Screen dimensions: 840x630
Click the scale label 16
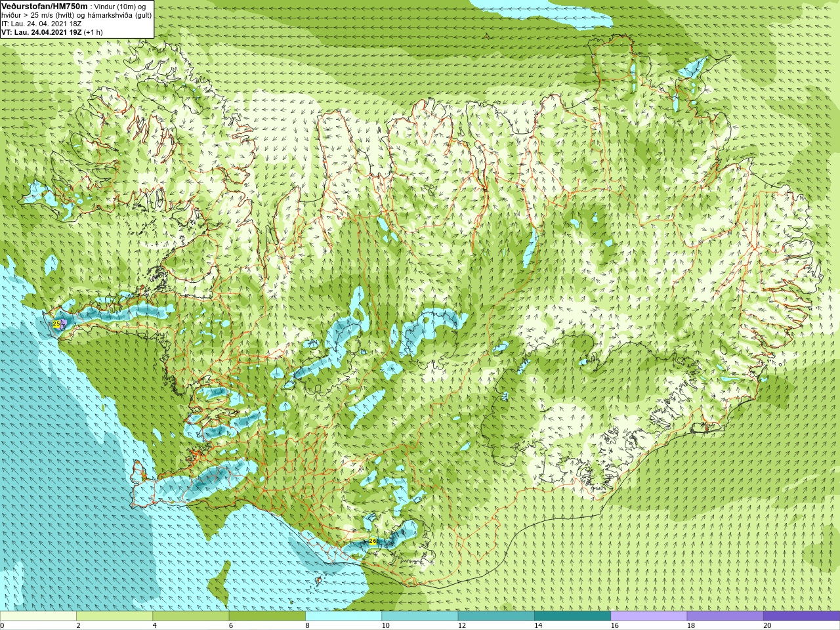(614, 625)
